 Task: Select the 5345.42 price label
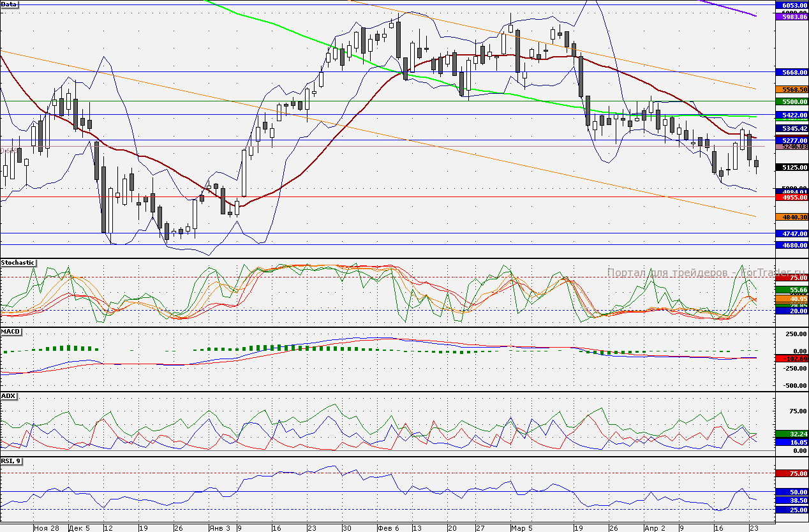pos(792,128)
